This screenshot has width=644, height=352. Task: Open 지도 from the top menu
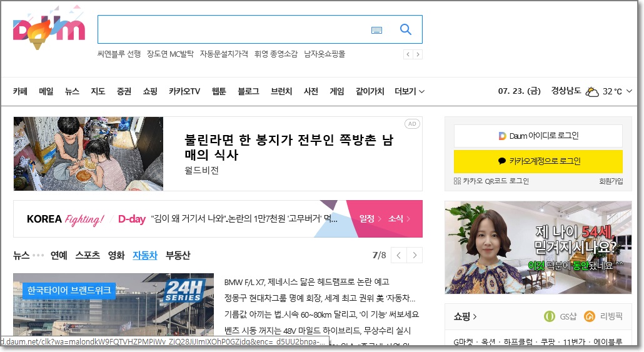pos(98,91)
